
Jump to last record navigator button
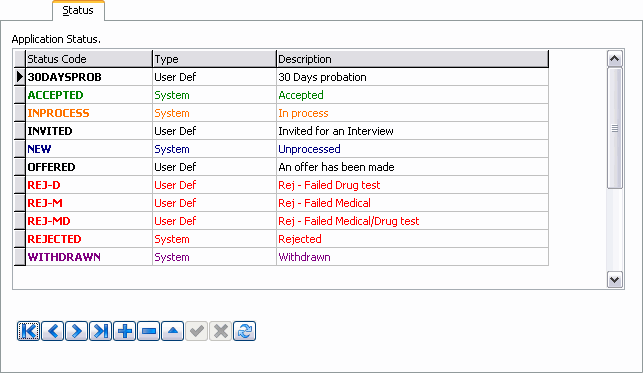pos(100,331)
